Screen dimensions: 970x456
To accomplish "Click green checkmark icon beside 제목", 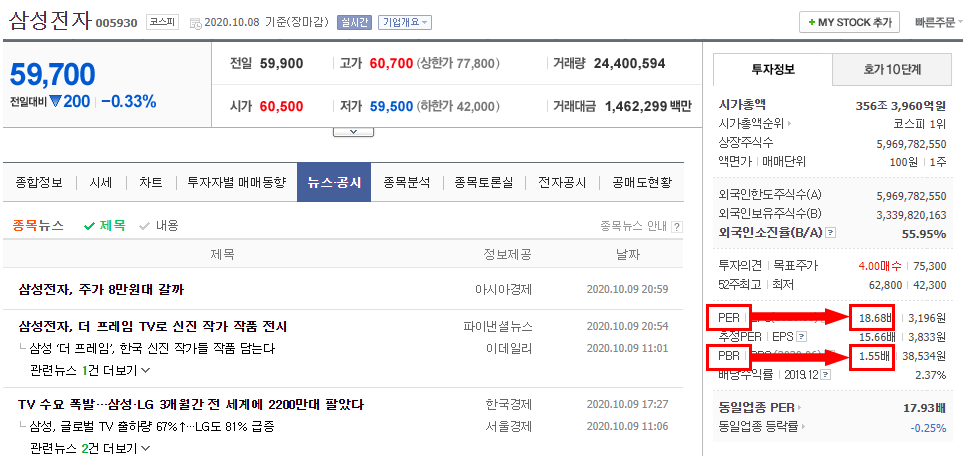I will (x=90, y=226).
